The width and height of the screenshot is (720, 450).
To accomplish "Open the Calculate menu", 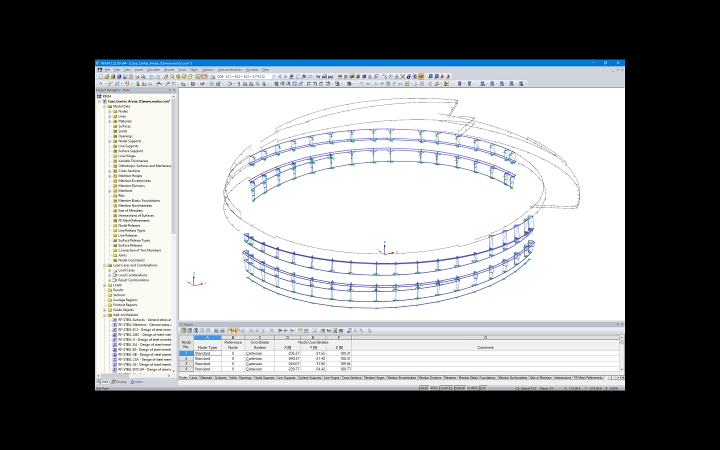I will 153,70.
